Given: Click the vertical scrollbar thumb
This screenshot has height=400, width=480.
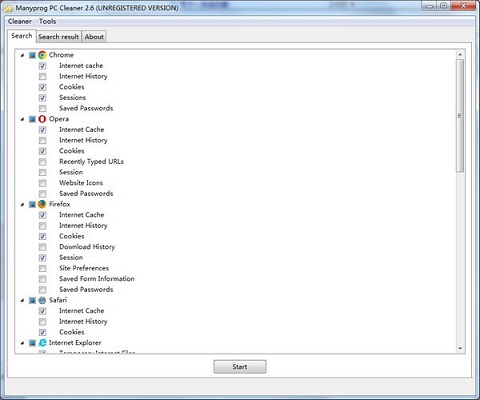Looking at the screenshot, I should point(460,116).
